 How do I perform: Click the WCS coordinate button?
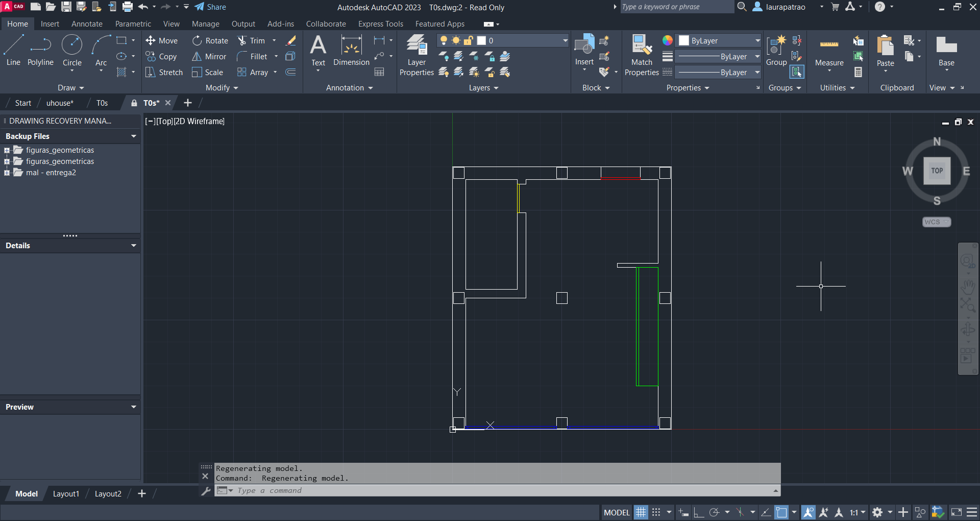click(937, 222)
